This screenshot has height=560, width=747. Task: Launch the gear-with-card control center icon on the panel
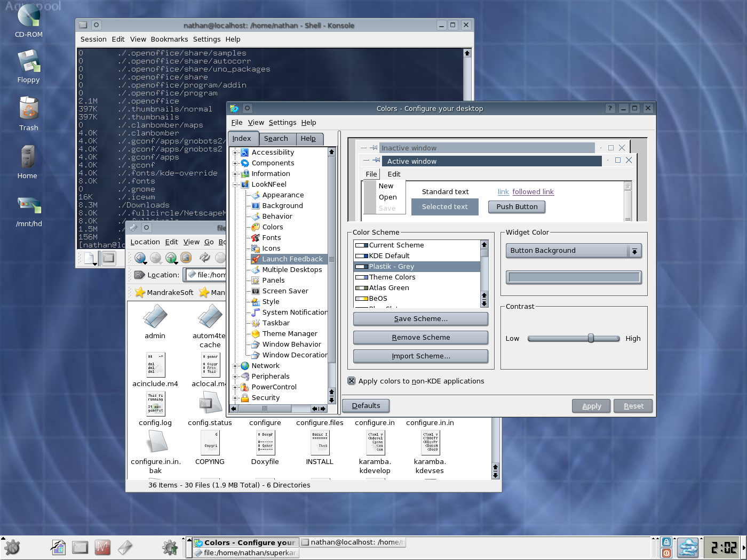(x=170, y=547)
